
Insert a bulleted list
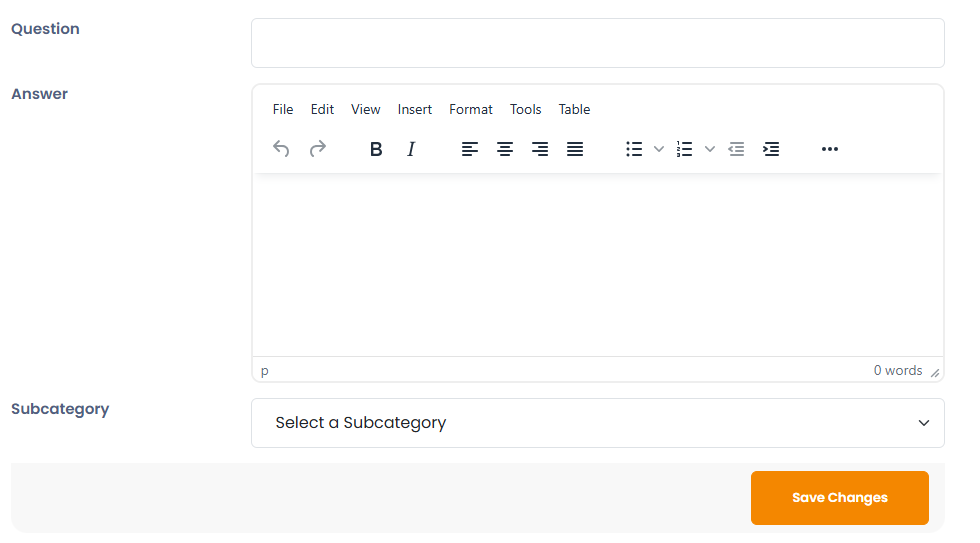tap(634, 149)
